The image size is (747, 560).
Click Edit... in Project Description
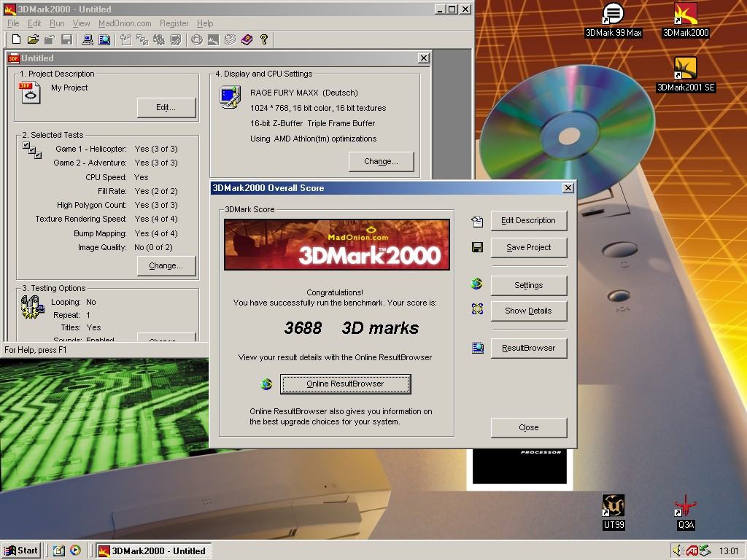point(166,108)
